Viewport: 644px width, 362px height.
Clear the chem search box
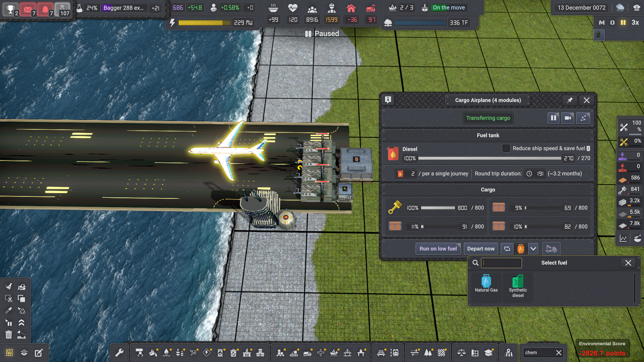tap(558, 353)
